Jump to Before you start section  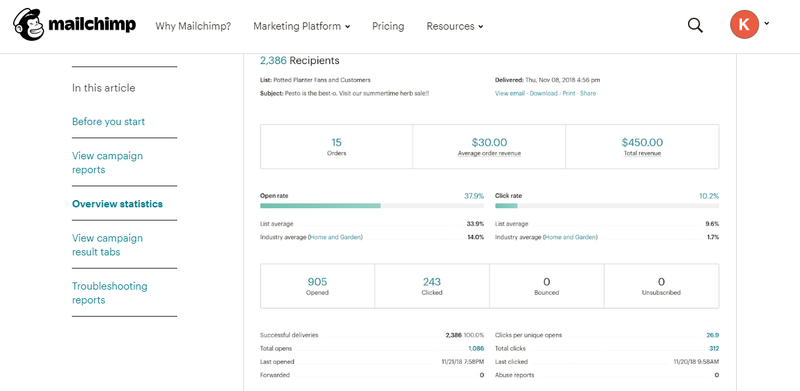point(108,121)
